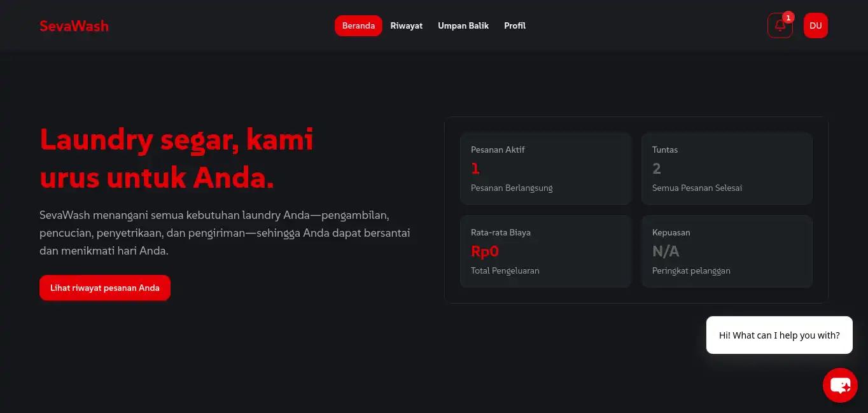868x413 pixels.
Task: Click the 'Laundry segar, kami urus untuk Anda.' headline
Action: pos(176,158)
